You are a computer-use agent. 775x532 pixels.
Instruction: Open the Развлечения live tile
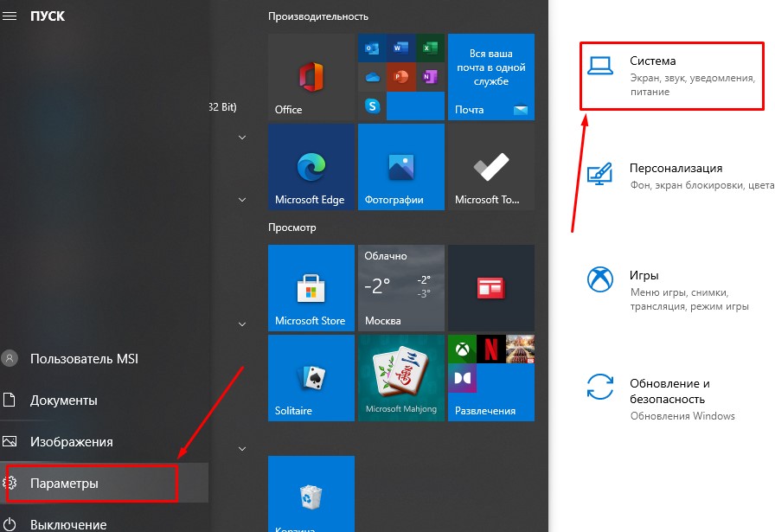click(x=490, y=377)
